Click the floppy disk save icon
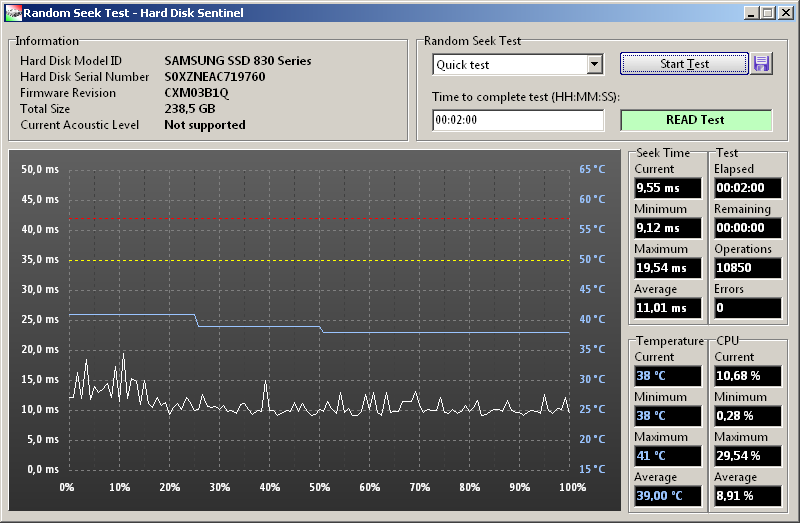The height and width of the screenshot is (523, 800). (762, 64)
